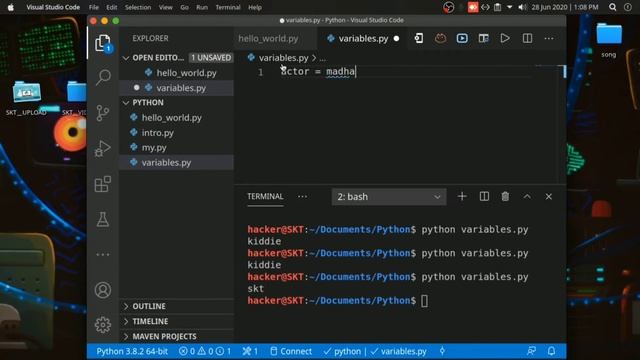The width and height of the screenshot is (640, 360).
Task: Open the Go menu
Action: coord(184,7)
